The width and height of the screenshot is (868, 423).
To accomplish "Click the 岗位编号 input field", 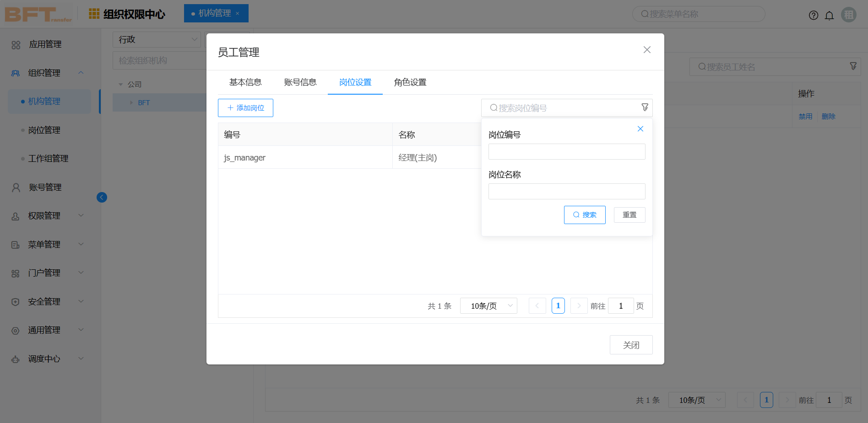I will (x=566, y=152).
